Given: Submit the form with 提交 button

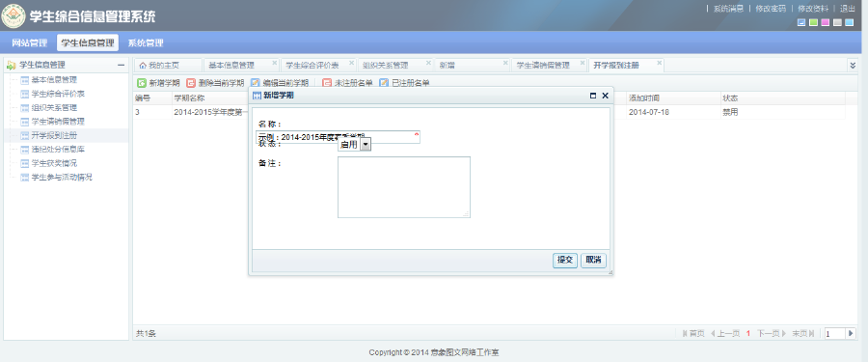Looking at the screenshot, I should pyautogui.click(x=565, y=260).
